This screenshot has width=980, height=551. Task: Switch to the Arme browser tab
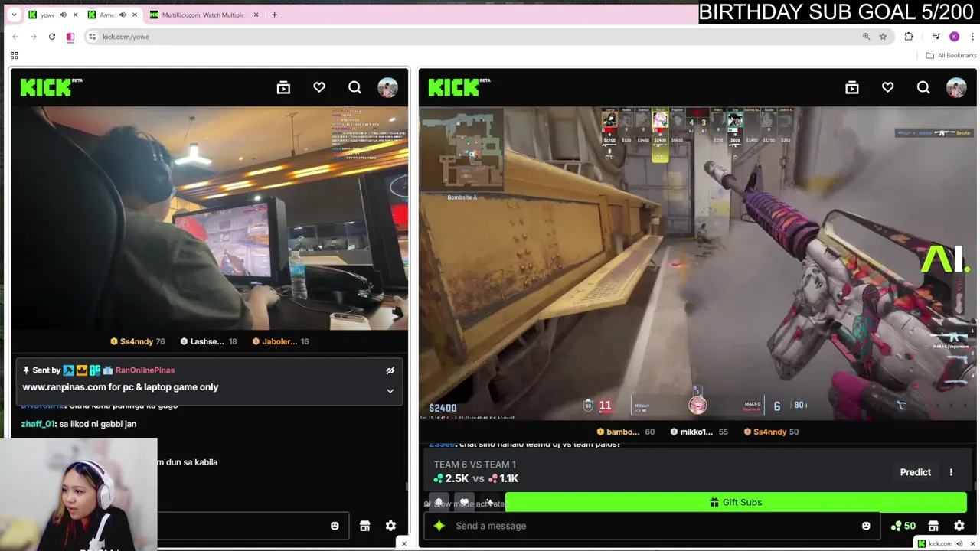coord(106,15)
